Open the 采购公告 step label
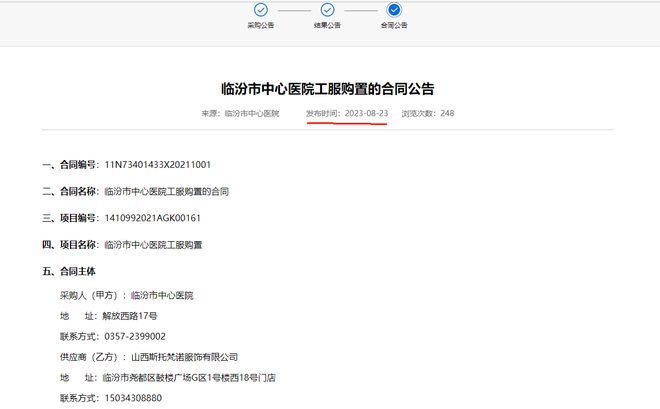This screenshot has height=409, width=660. tap(261, 25)
